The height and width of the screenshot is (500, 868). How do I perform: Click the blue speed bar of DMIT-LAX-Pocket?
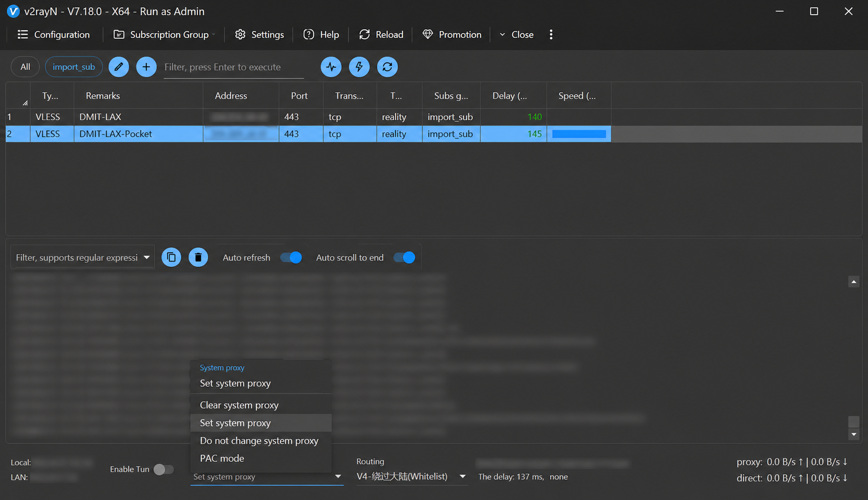579,134
